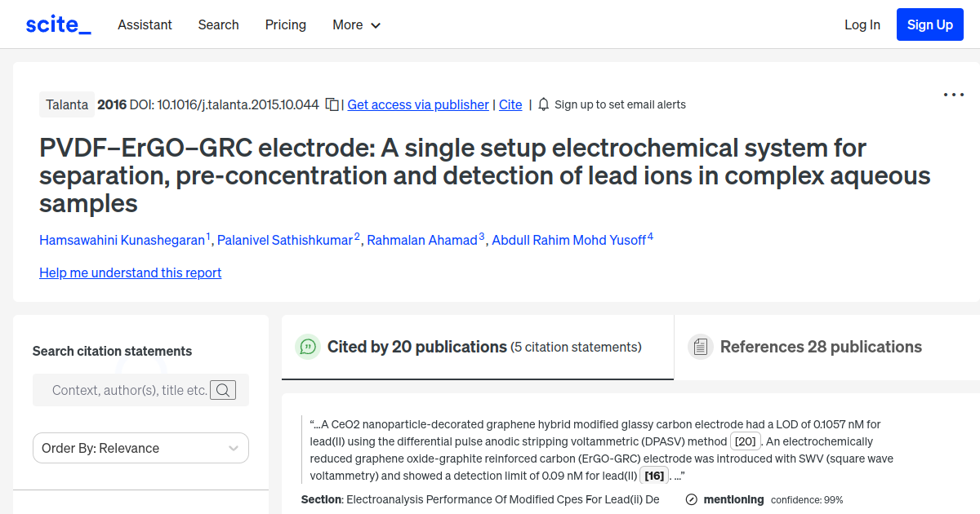Open the More navigation dropdown

[x=356, y=25]
